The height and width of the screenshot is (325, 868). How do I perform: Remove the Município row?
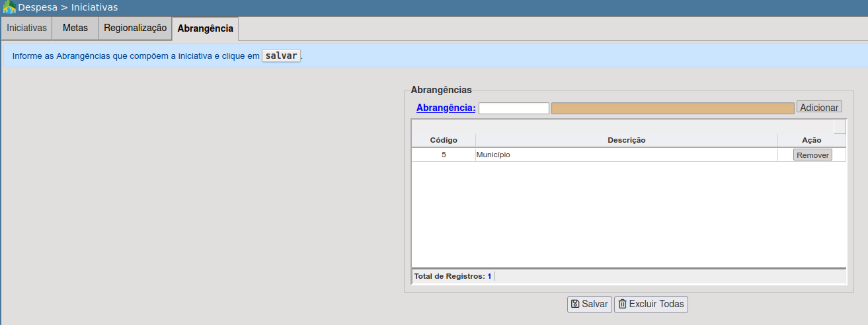click(x=812, y=155)
